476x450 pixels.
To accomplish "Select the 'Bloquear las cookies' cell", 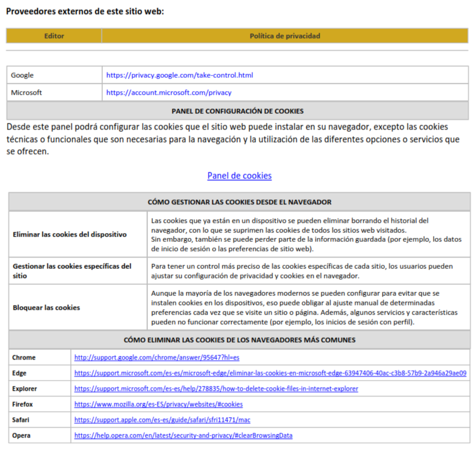I will click(78, 308).
